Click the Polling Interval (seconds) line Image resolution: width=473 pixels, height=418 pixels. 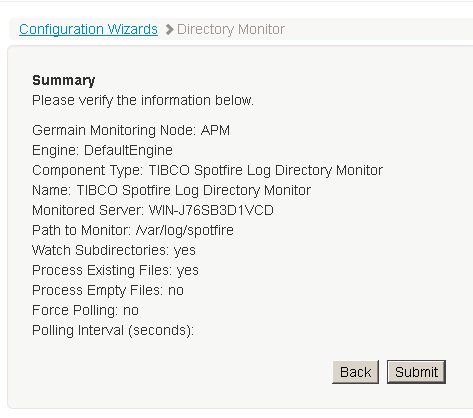click(x=113, y=330)
